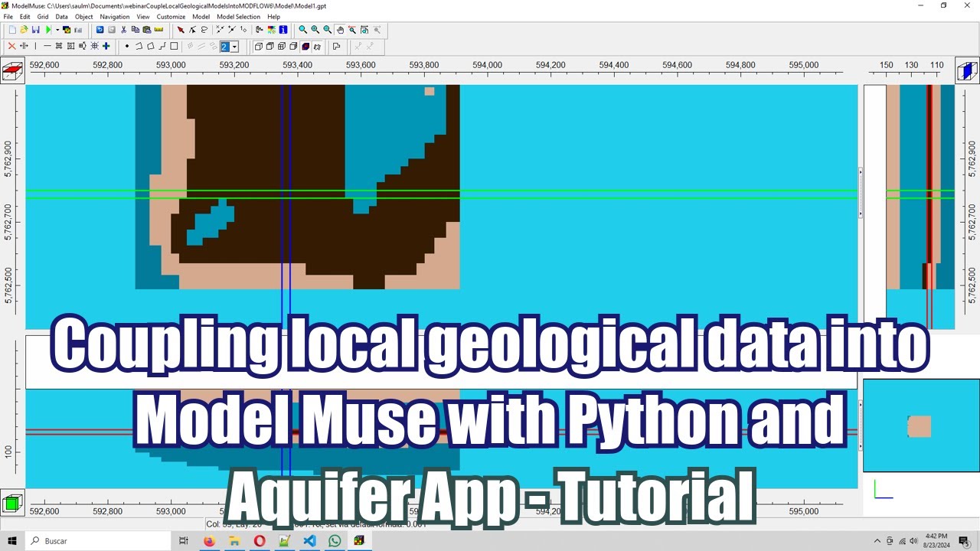The image size is (980, 551).
Task: Open the Object menu
Action: (x=83, y=16)
